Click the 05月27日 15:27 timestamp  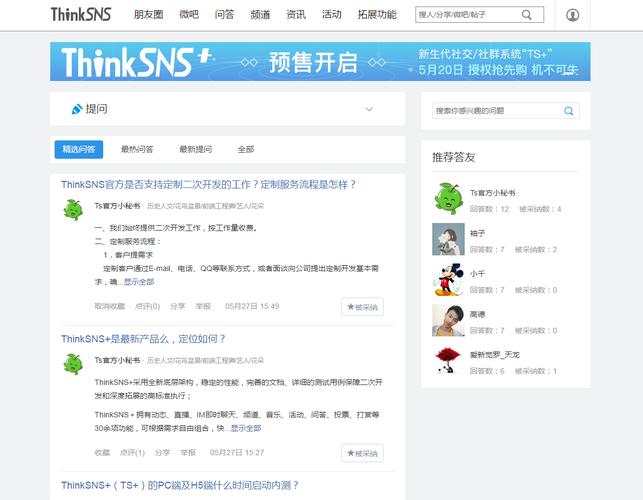click(237, 452)
